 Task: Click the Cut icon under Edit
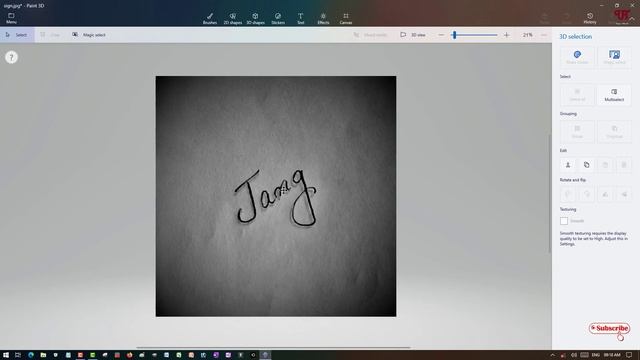tap(568, 165)
